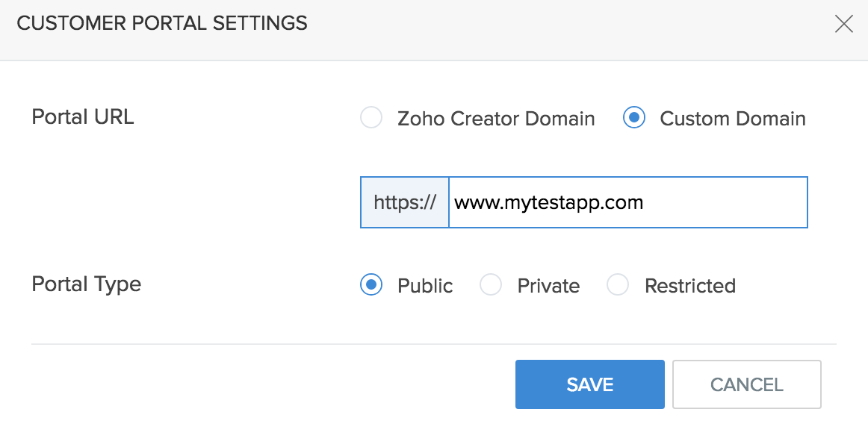The height and width of the screenshot is (424, 868).
Task: Click the Portal Type label
Action: pos(87,284)
